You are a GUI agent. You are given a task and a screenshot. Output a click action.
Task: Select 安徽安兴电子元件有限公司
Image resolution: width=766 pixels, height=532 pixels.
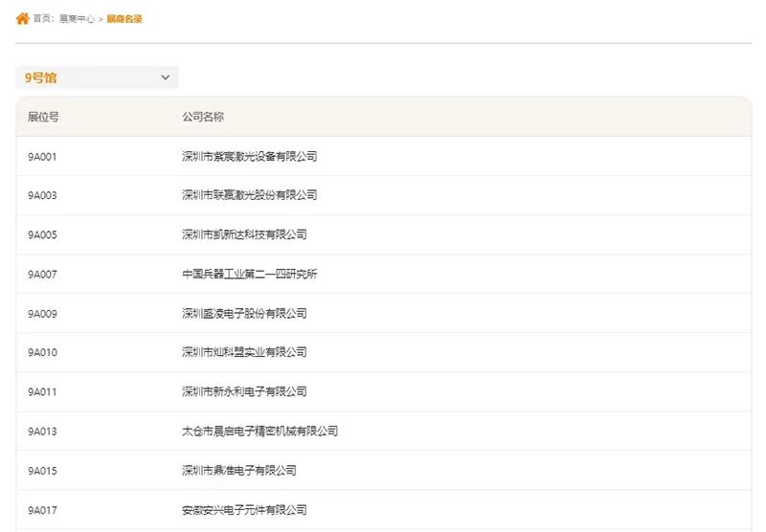(x=244, y=510)
